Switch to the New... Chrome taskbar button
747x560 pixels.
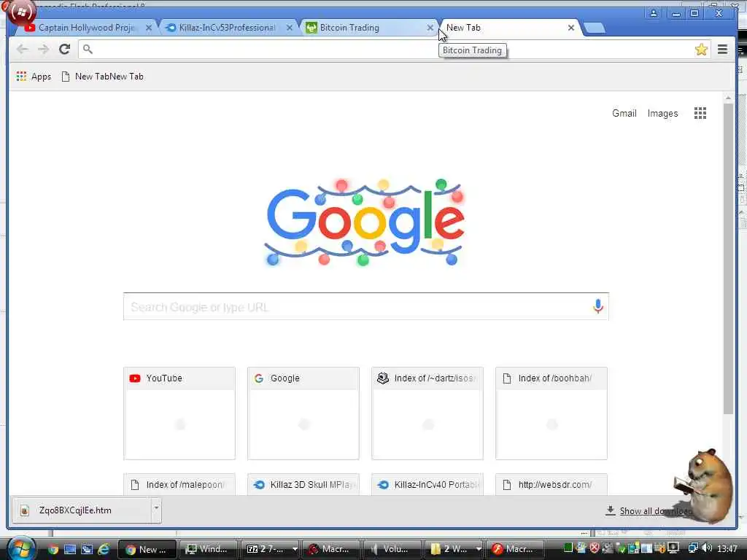pyautogui.click(x=147, y=549)
